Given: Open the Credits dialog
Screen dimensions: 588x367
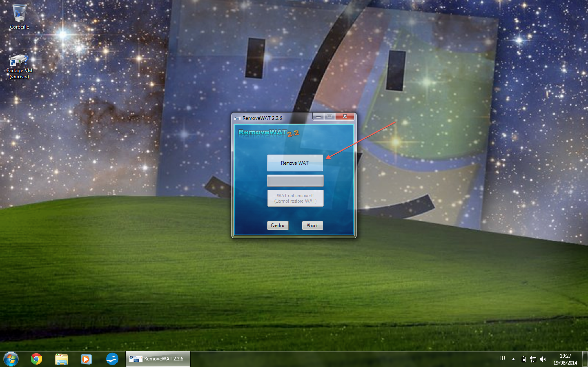Looking at the screenshot, I should [x=277, y=225].
